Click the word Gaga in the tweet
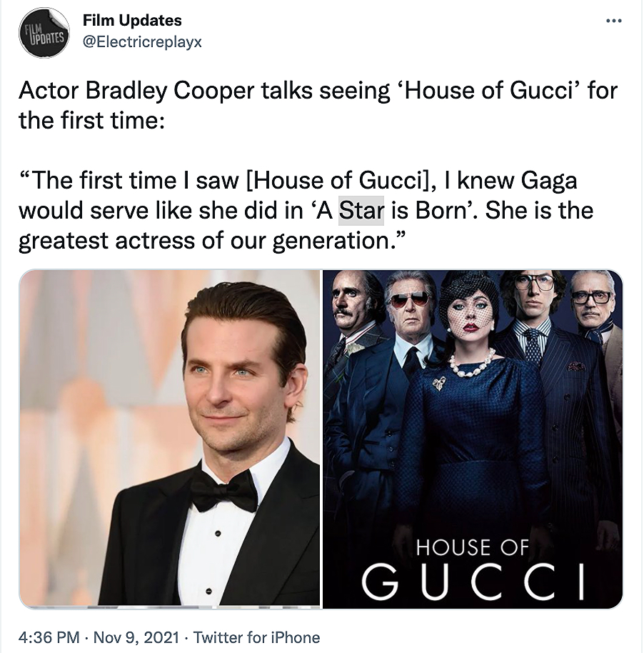Viewport: 644px width, 653px height. coord(548,180)
